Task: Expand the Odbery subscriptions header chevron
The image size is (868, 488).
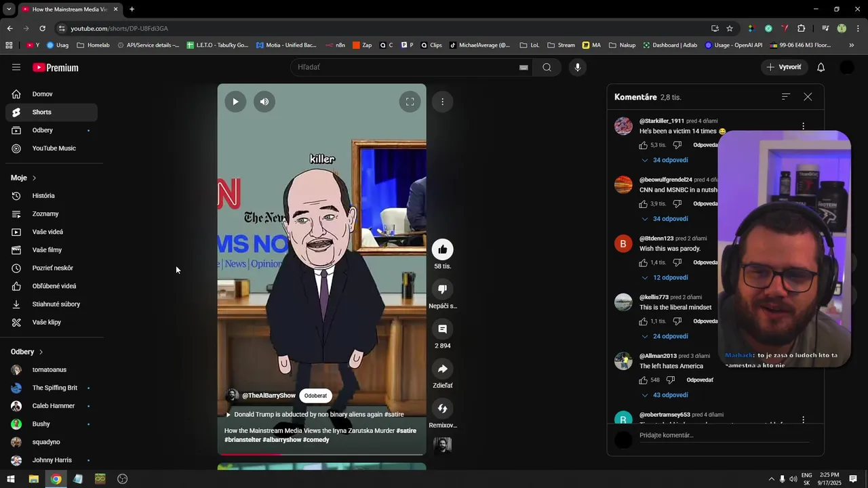Action: [41, 352]
